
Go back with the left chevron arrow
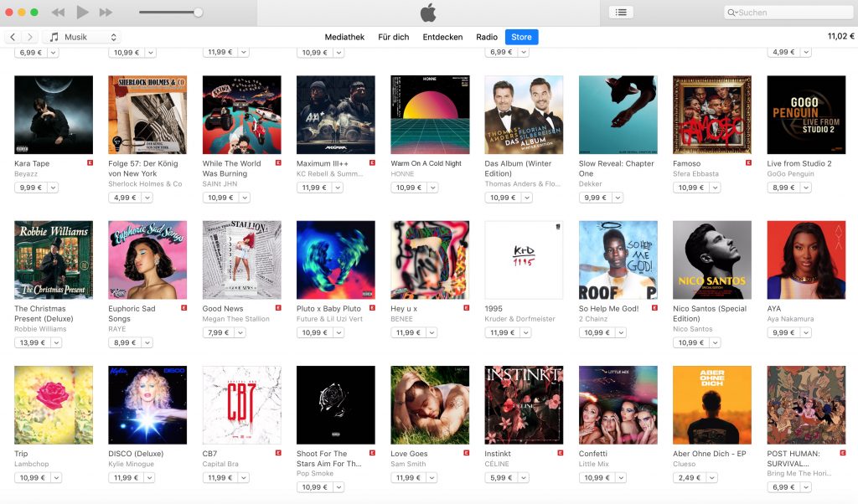(13, 37)
